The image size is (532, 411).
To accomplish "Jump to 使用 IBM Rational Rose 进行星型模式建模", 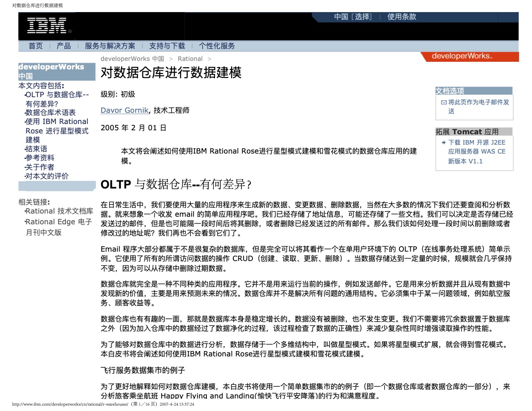I will click(x=57, y=131).
